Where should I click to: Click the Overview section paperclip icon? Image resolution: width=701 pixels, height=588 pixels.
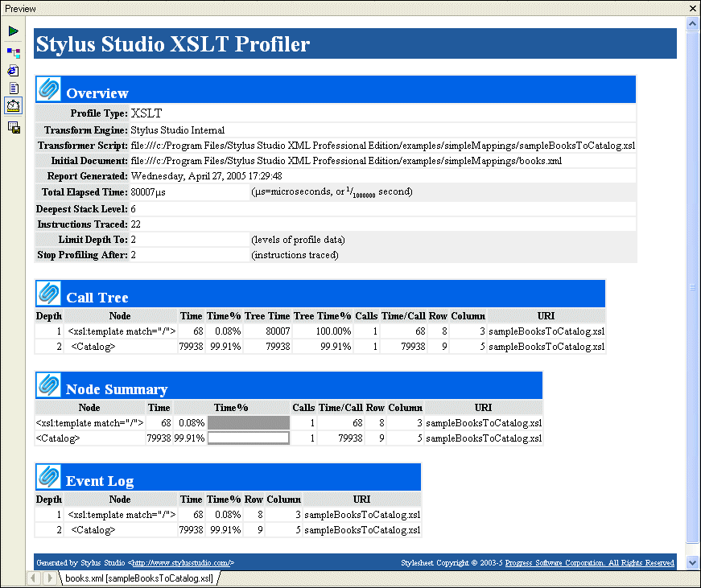tap(50, 89)
